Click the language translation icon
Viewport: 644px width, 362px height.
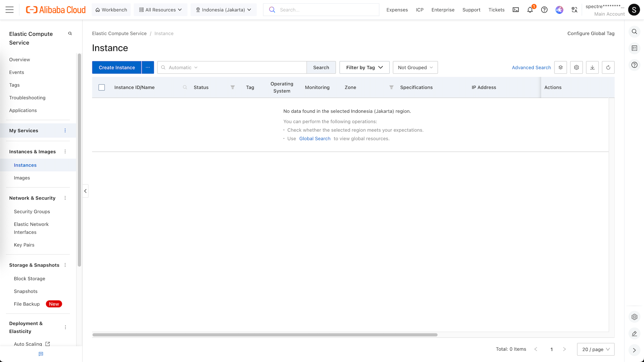click(x=574, y=10)
